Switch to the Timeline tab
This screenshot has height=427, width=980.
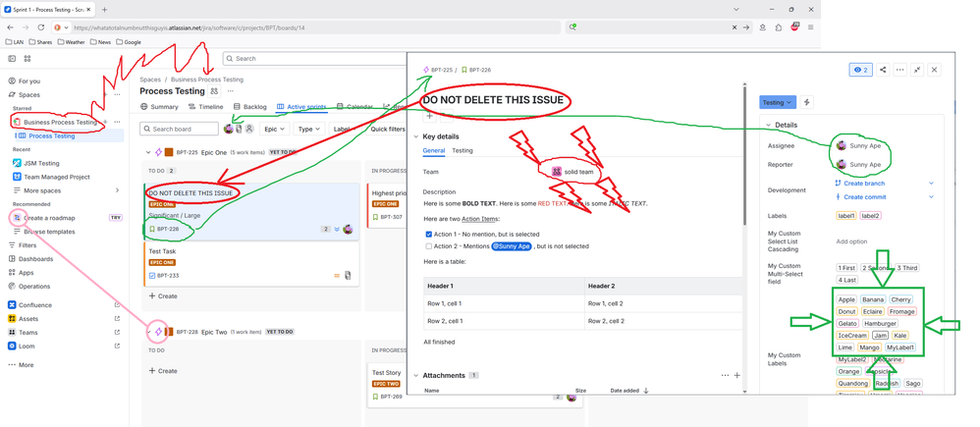pos(206,107)
